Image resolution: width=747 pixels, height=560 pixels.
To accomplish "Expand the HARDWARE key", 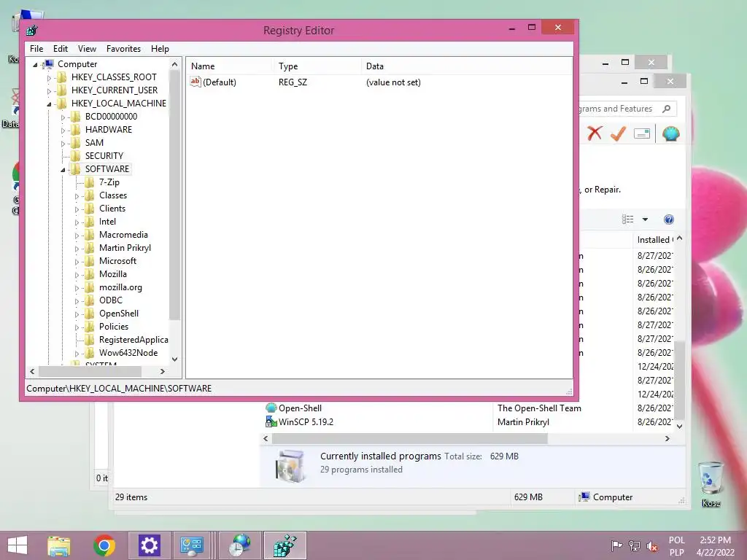I will tap(63, 130).
